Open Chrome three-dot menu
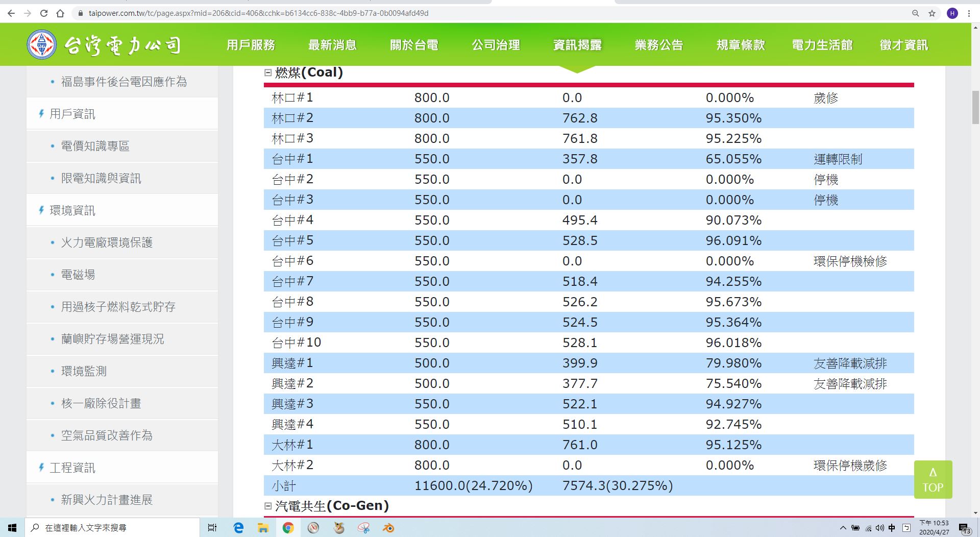Image resolution: width=980 pixels, height=537 pixels. (x=969, y=13)
